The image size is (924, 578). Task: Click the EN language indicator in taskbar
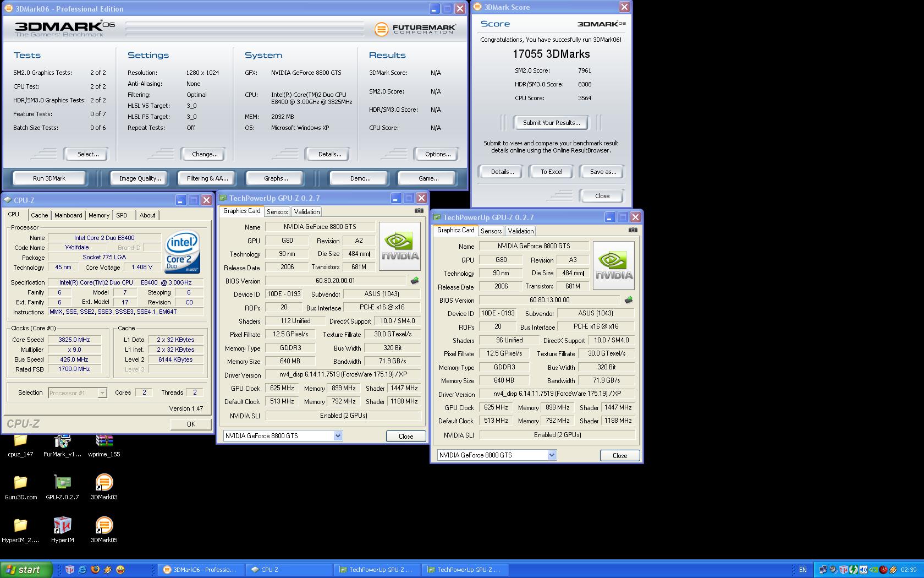click(x=802, y=570)
